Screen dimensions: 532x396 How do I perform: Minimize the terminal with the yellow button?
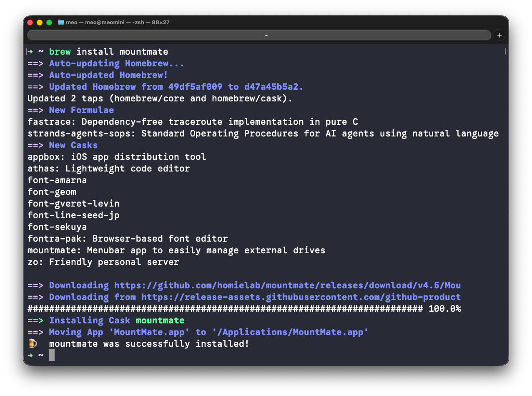(x=40, y=23)
